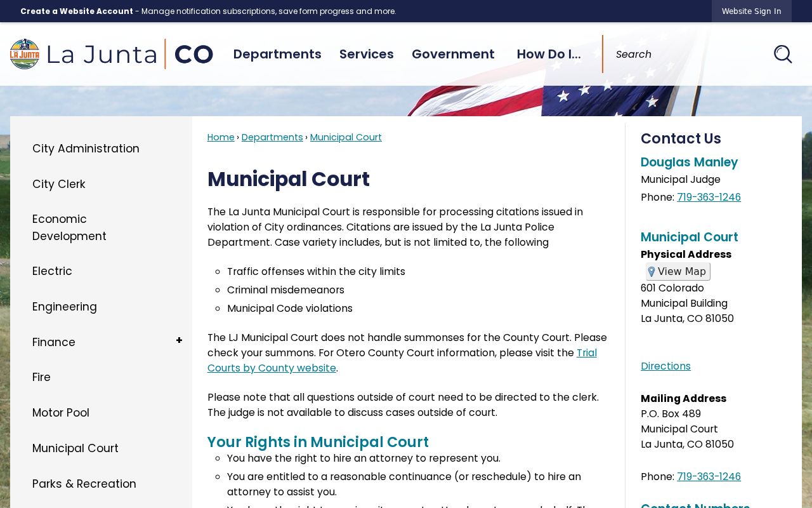Open the Services menu
This screenshot has width=812, height=508.
tap(367, 54)
